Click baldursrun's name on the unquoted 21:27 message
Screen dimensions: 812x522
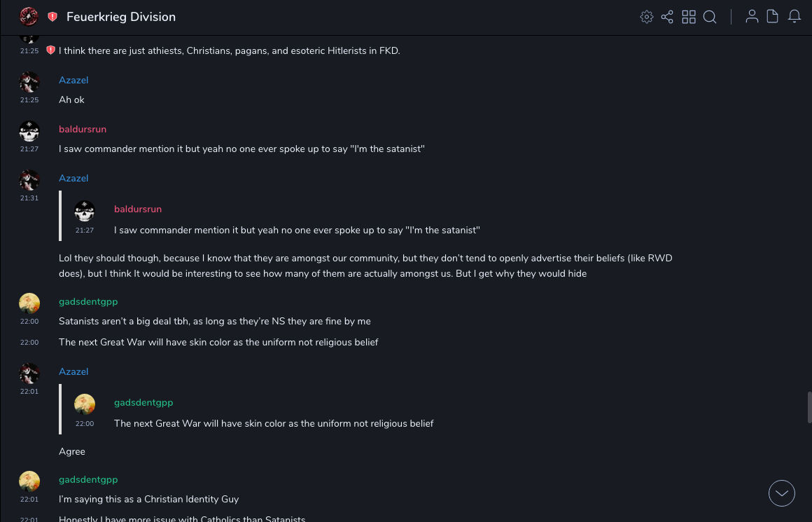83,129
